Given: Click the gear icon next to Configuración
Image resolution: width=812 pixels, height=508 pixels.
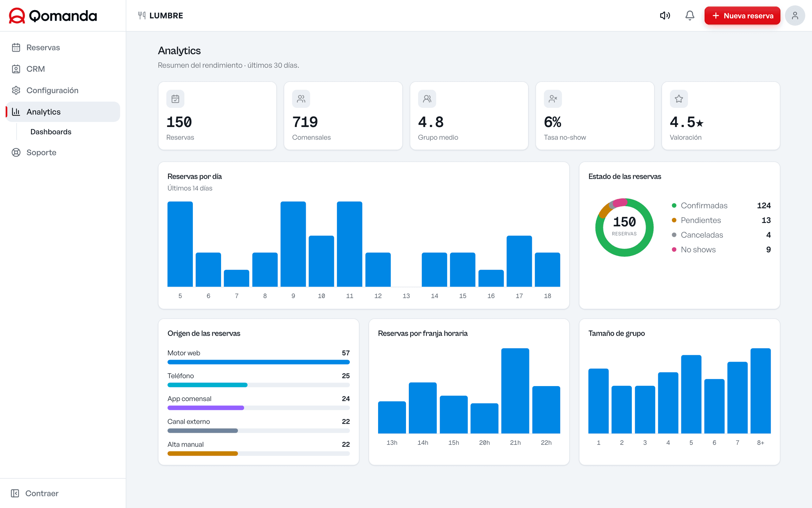Looking at the screenshot, I should 16,90.
